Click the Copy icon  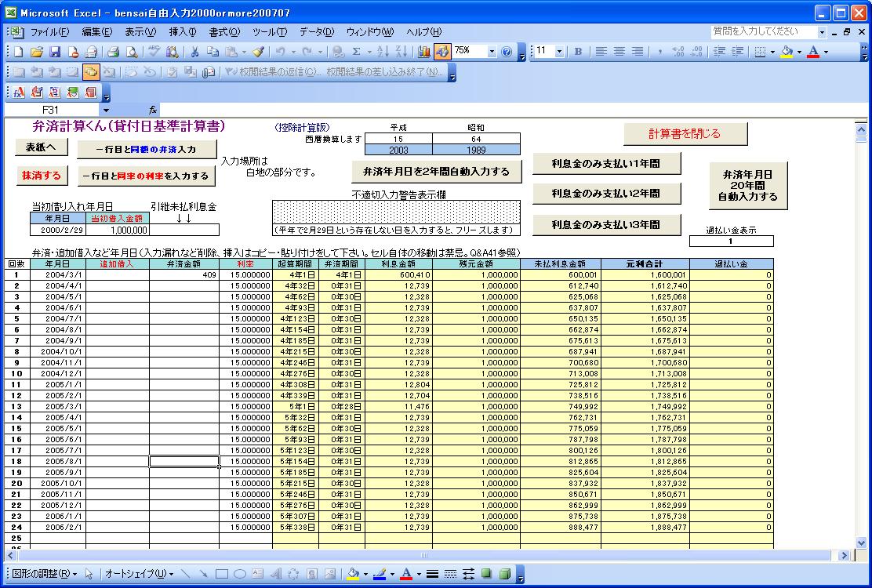(x=213, y=52)
